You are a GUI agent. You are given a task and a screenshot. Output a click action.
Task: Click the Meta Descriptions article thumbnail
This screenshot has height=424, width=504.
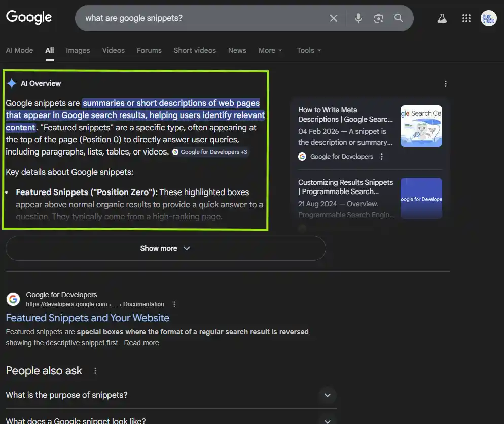[x=421, y=126]
